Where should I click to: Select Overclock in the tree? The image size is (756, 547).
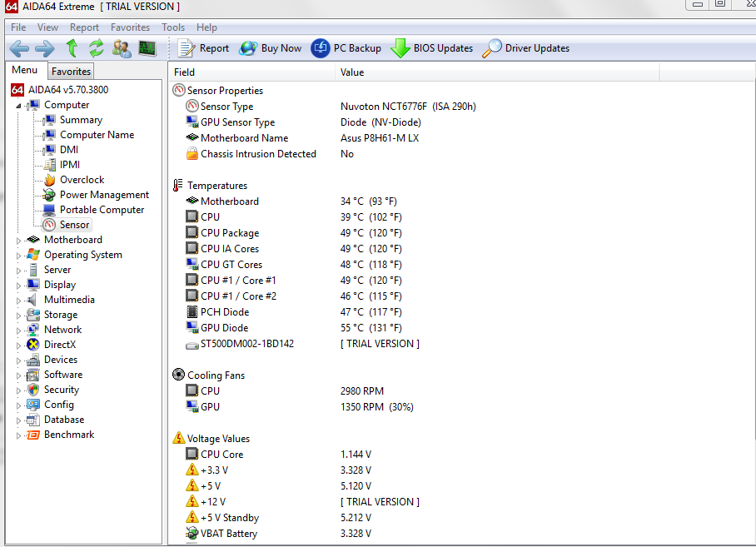tap(82, 180)
